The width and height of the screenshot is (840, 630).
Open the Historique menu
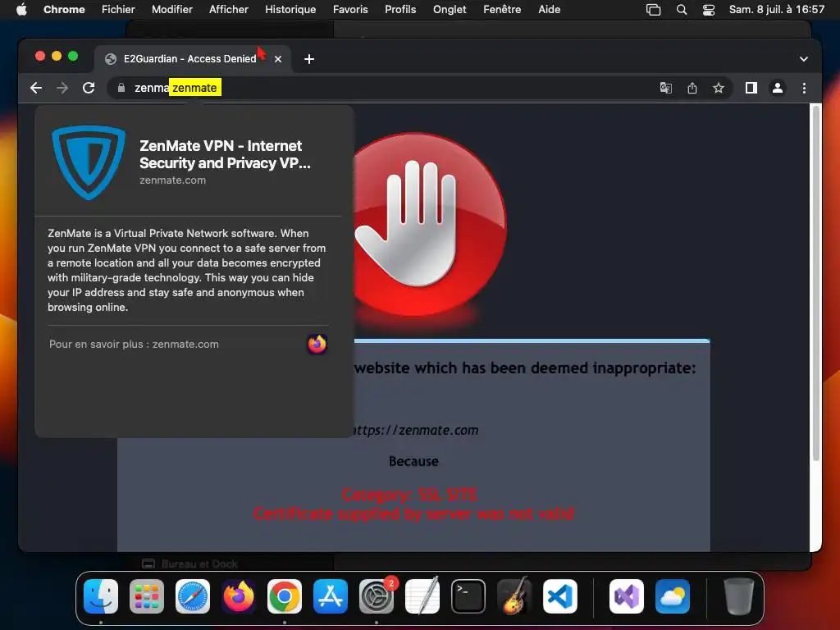pos(290,9)
